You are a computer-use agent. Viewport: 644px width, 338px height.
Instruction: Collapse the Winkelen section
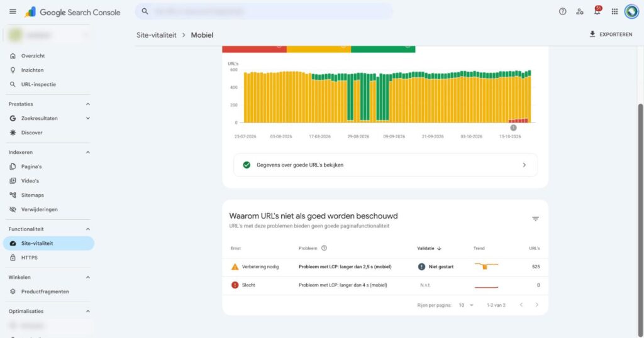click(88, 277)
